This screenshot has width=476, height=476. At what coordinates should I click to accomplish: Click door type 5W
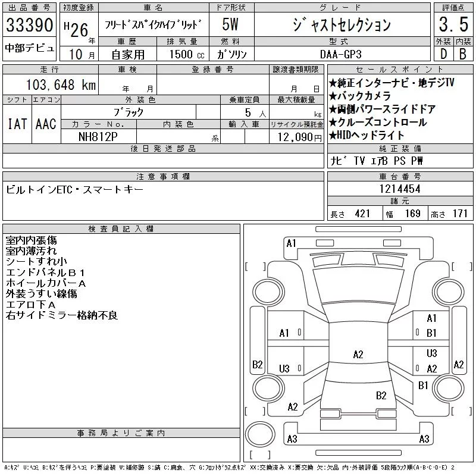230,24
